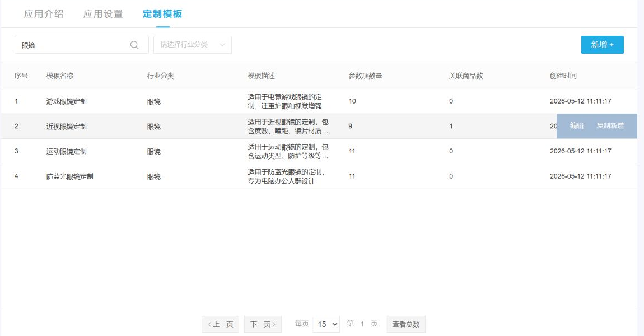
Task: Click the 模板名称 column header
Action: (x=59, y=76)
